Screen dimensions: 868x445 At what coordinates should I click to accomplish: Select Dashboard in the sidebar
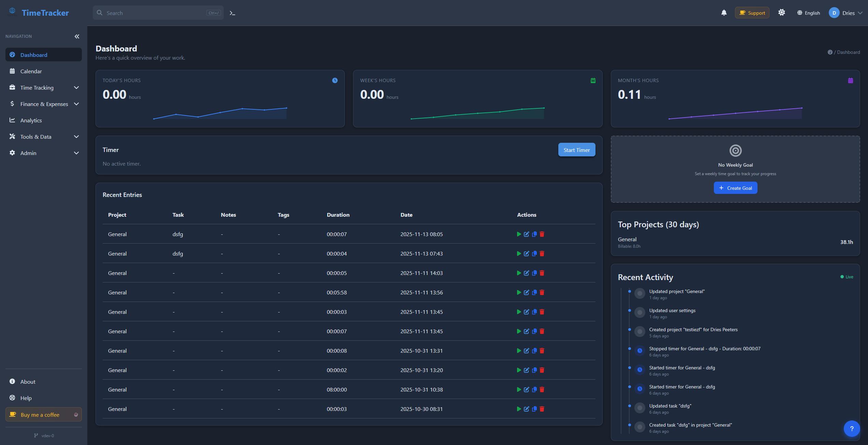tap(33, 55)
